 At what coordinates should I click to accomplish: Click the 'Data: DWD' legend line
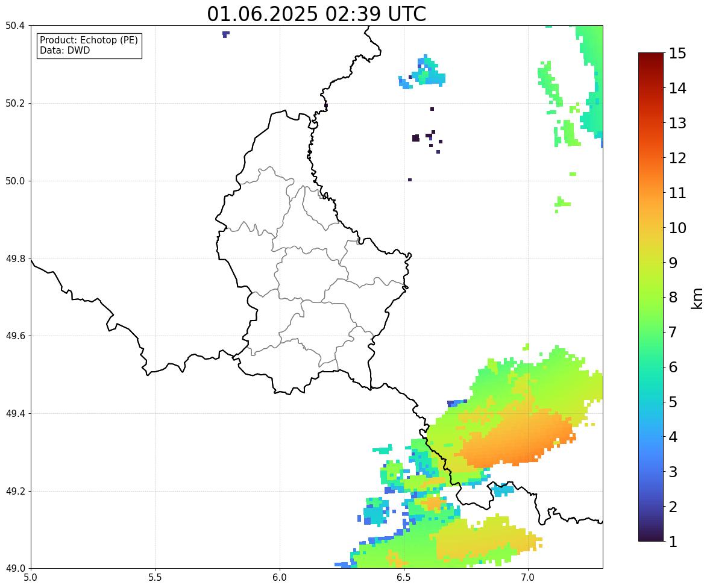click(x=64, y=50)
